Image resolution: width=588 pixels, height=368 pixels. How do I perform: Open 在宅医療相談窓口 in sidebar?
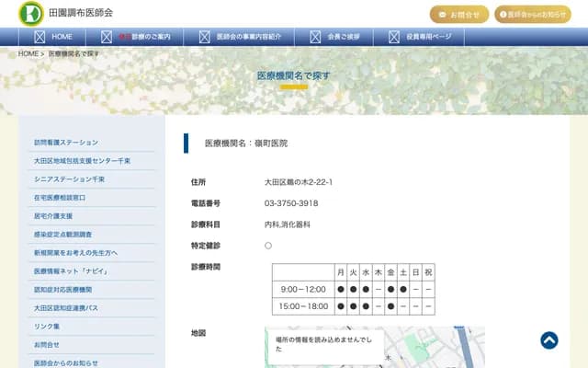click(60, 198)
